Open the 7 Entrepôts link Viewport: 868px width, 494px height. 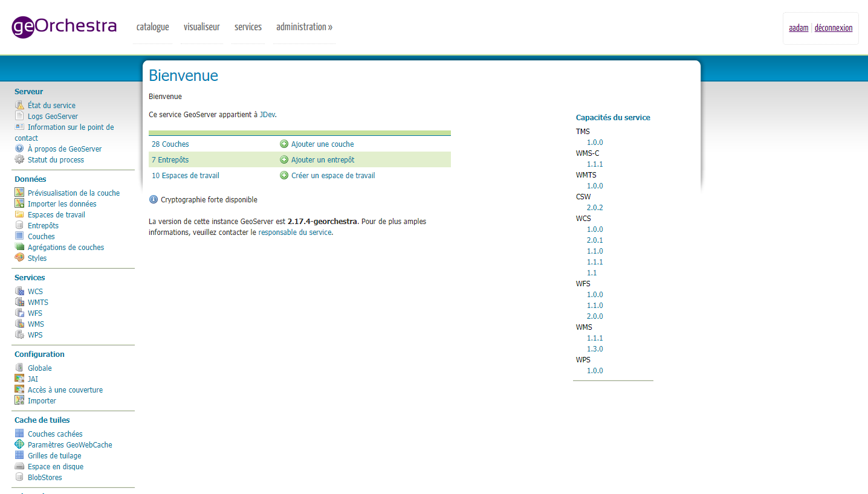170,160
